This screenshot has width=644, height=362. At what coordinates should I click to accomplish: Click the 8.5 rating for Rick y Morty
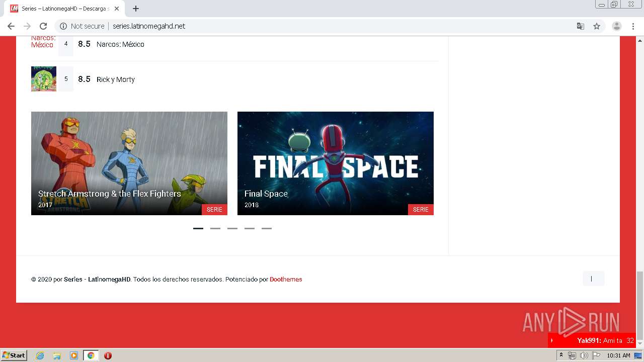pos(84,79)
